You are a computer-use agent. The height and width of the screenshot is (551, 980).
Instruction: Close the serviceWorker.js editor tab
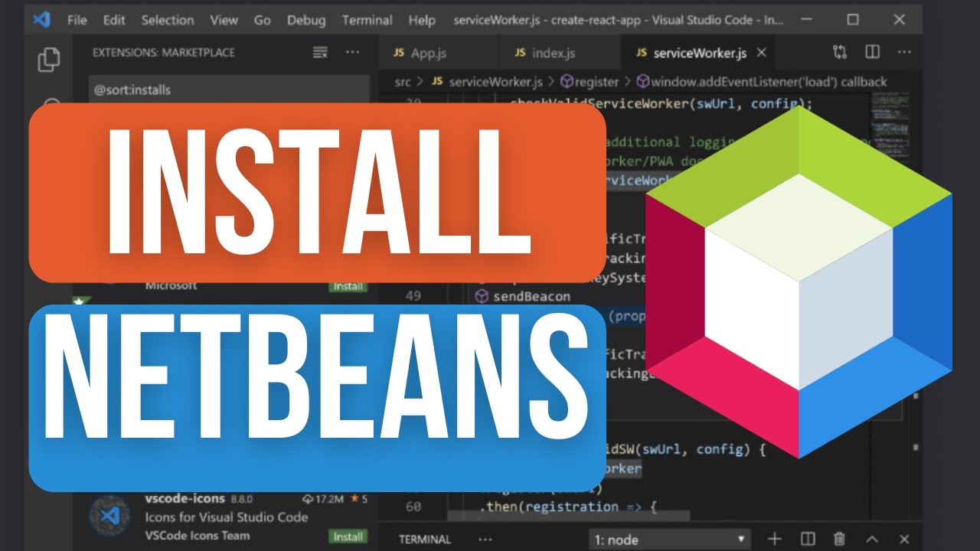(x=761, y=53)
